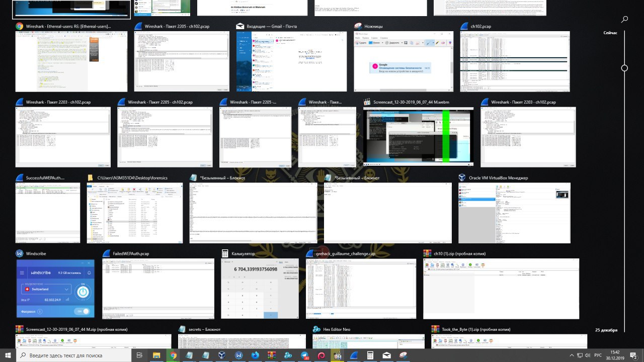The image size is (644, 362).
Task: Switch the РУС input language indicator
Action: [x=598, y=355]
